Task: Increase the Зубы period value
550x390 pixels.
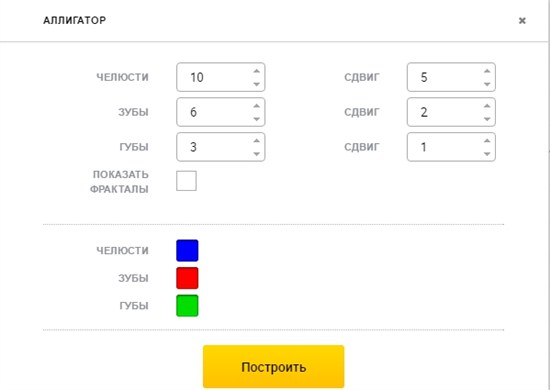Action: pos(256,106)
